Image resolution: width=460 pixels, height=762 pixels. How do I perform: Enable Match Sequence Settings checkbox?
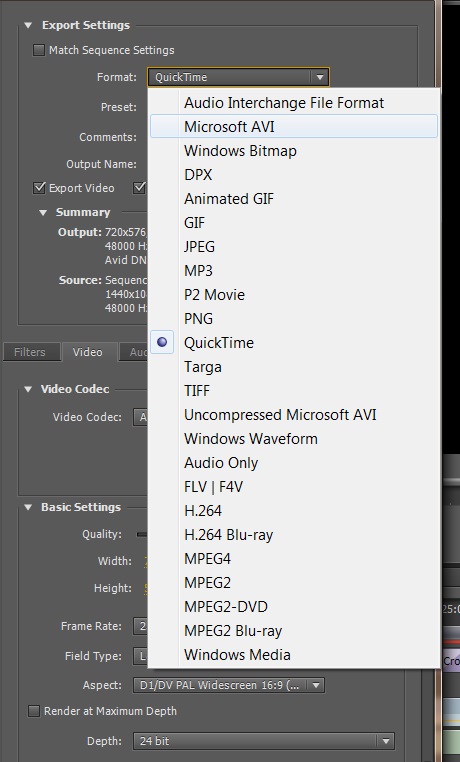pyautogui.click(x=39, y=50)
